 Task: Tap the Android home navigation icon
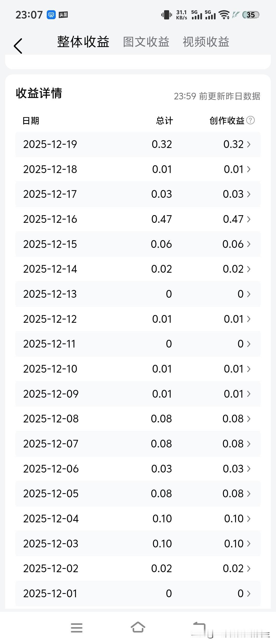pyautogui.click(x=138, y=627)
